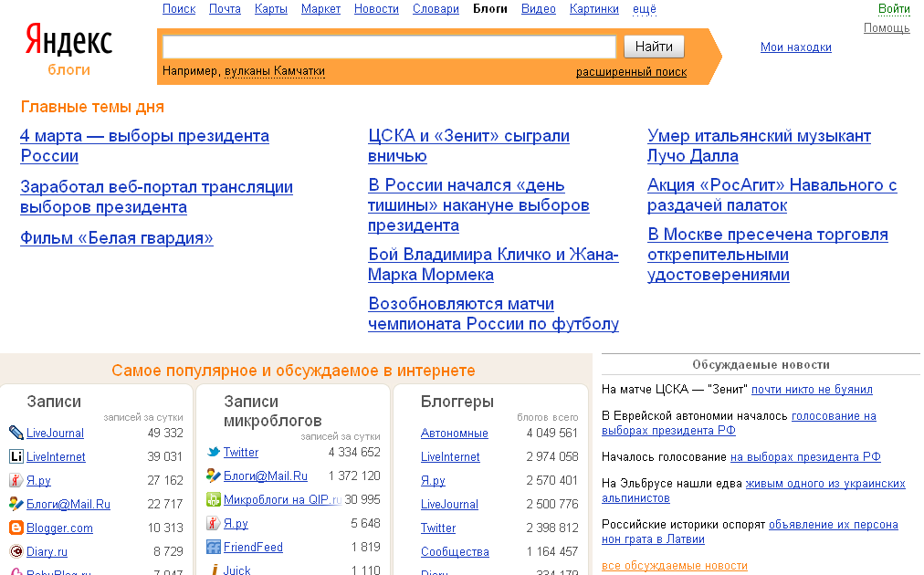Click the Я.ру icon in microblogs list
The height and width of the screenshot is (575, 924).
point(214,523)
